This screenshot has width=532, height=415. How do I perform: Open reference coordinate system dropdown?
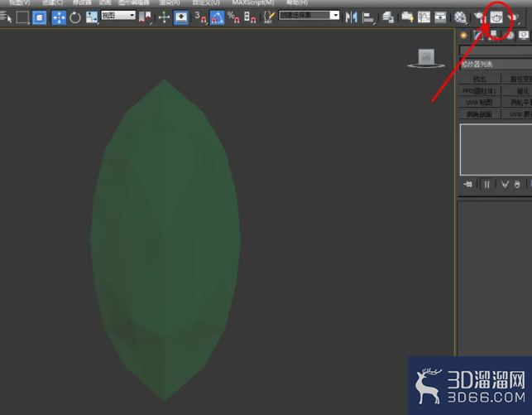(x=118, y=15)
